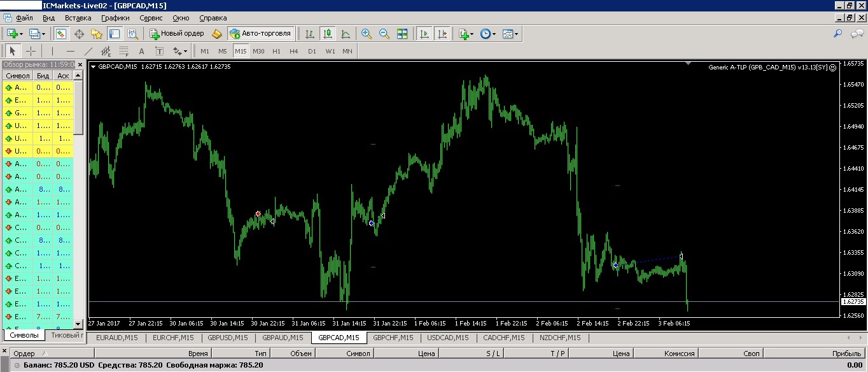Screen dimensions: 868x372
Task: Select the Fibonacci Retracement tool
Action: (123, 51)
